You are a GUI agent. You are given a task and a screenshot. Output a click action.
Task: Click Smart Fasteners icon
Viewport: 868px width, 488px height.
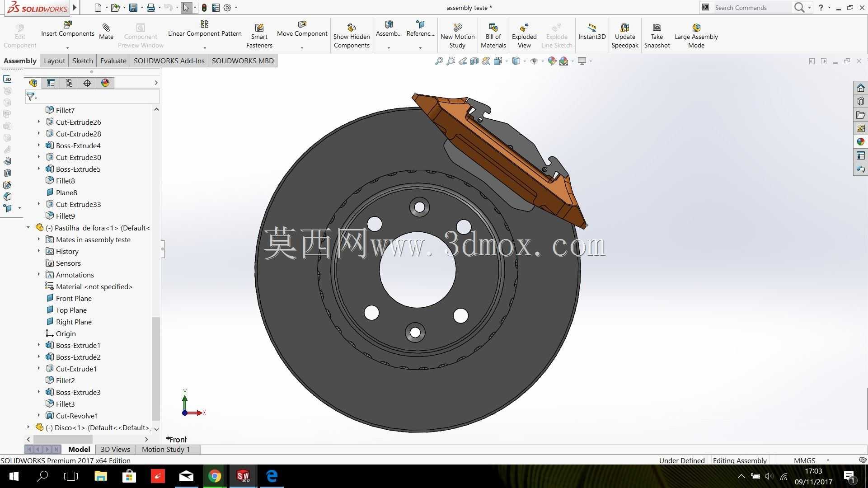click(x=259, y=28)
